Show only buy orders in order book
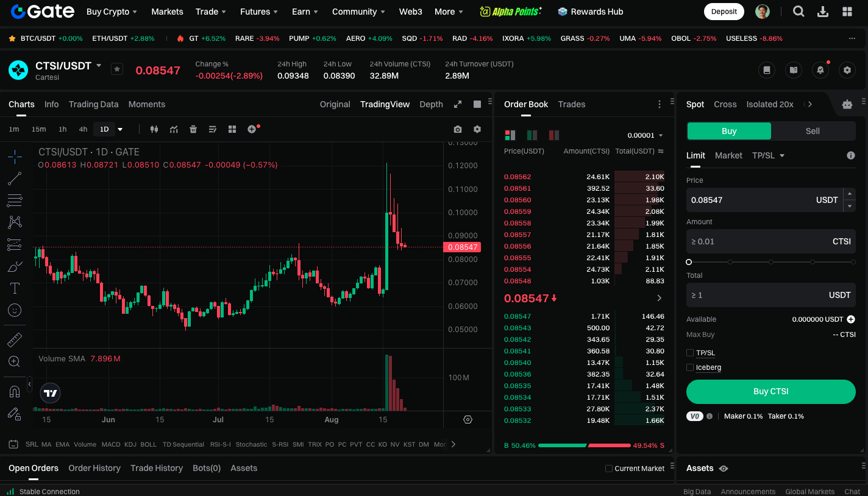Viewport: 868px width, 496px height. (532, 135)
